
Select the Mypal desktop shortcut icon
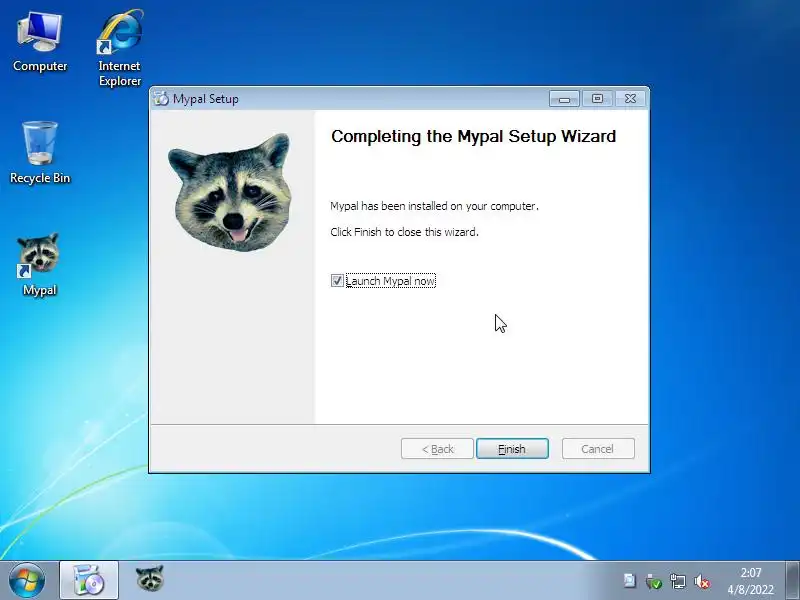39,264
